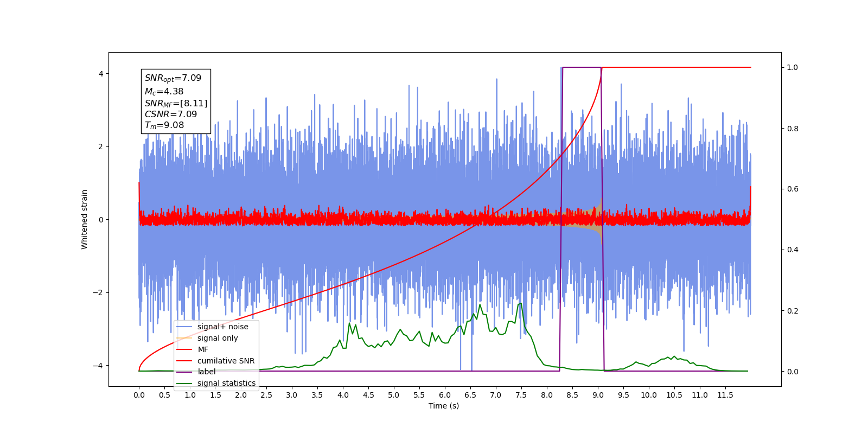
Task: Click the x-axis tick label 4.5
Action: pyautogui.click(x=368, y=395)
